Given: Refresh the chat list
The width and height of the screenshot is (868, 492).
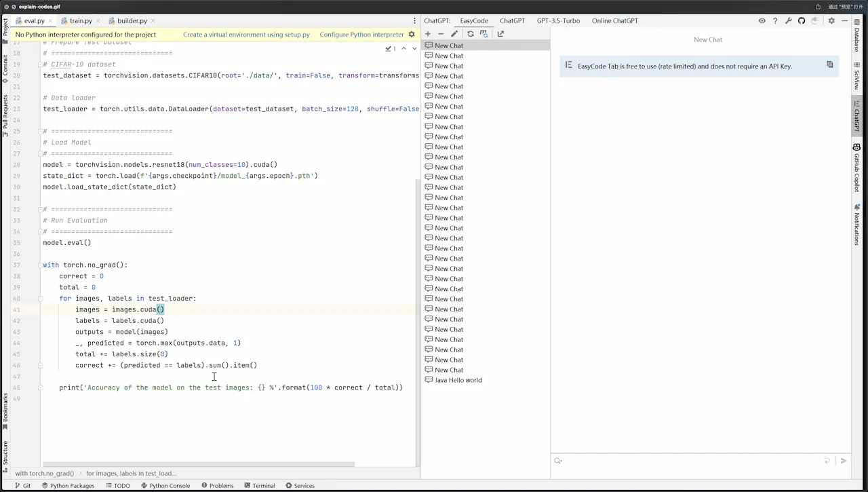Looking at the screenshot, I should point(471,34).
